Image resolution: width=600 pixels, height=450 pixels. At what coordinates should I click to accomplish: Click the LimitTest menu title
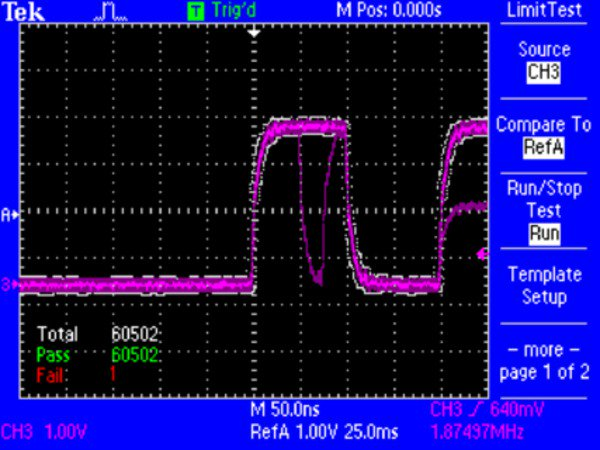(x=545, y=10)
